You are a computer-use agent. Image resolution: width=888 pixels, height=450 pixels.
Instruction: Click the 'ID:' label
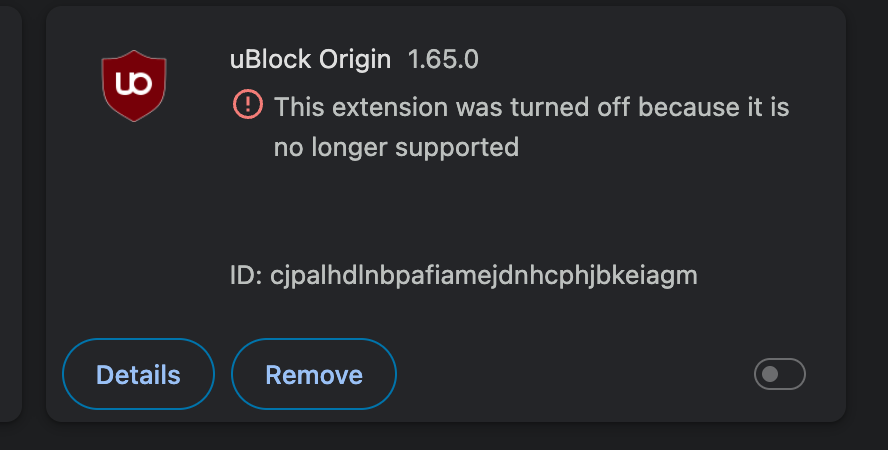tap(246, 276)
